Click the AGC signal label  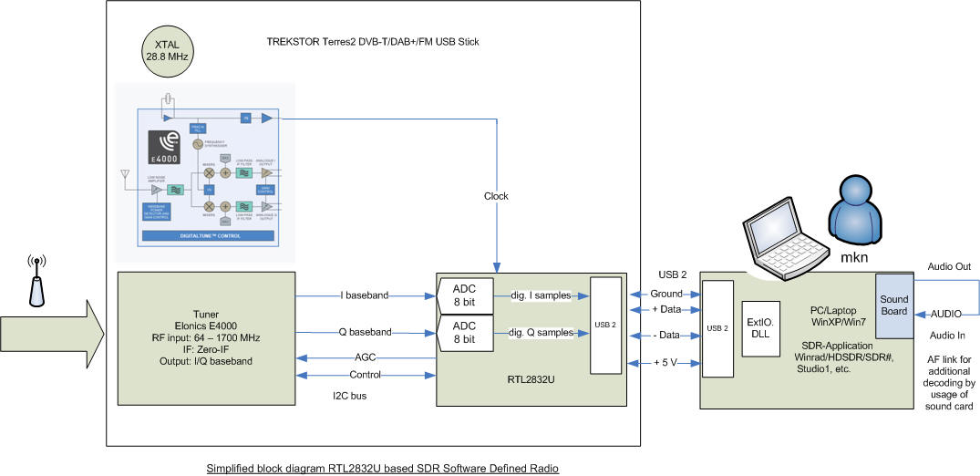point(366,357)
